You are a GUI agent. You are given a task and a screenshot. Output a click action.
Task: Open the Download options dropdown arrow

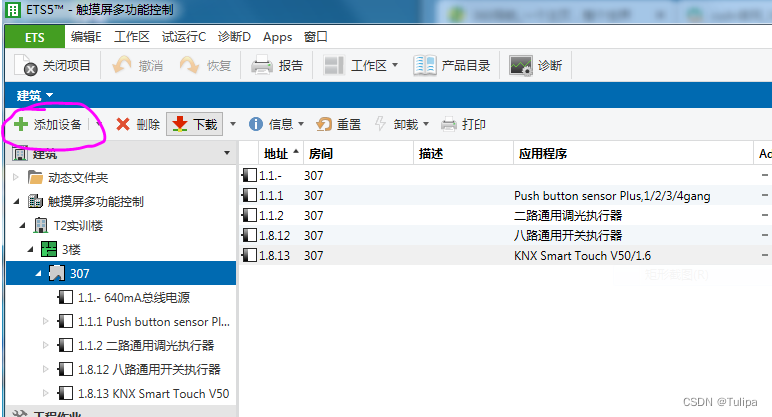233,124
